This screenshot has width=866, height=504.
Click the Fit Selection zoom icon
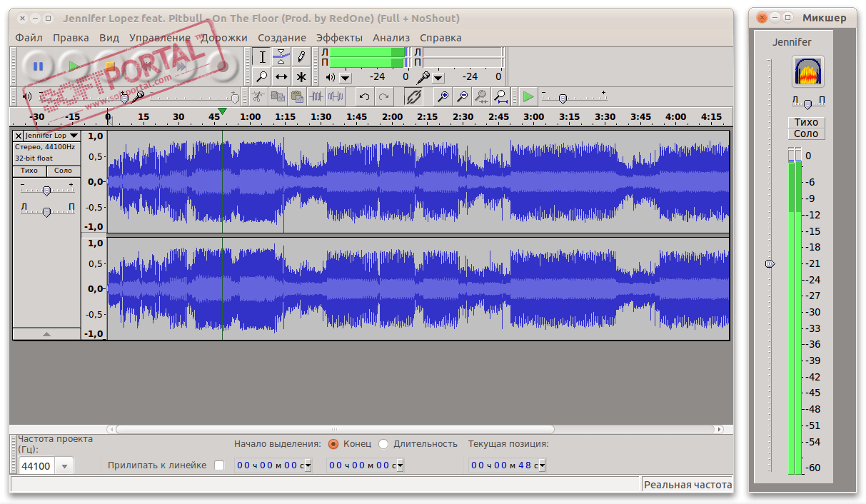[x=482, y=96]
